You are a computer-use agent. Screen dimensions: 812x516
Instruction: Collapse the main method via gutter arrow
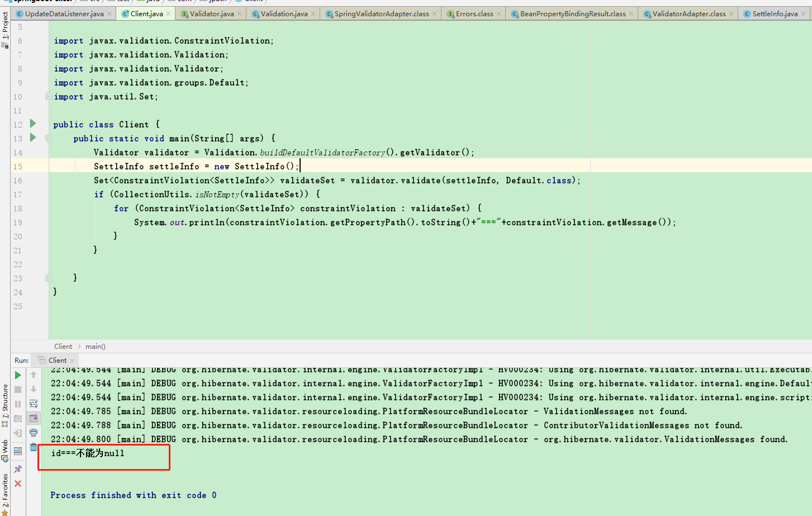[x=48, y=138]
